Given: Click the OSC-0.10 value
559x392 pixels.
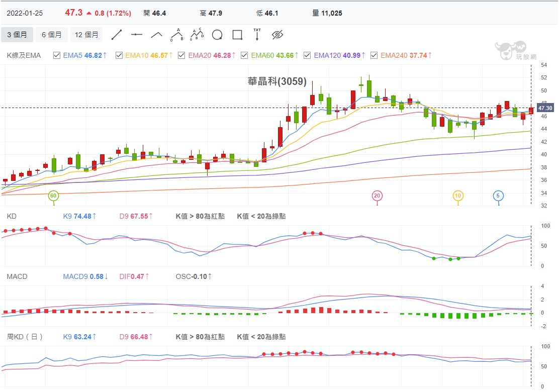Looking at the screenshot, I should (x=194, y=276).
